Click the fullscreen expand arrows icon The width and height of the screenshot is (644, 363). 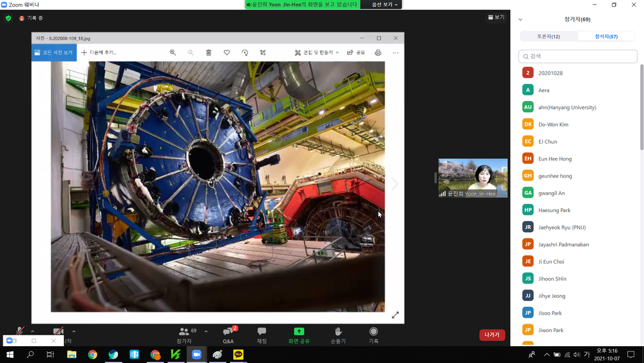[x=395, y=315]
